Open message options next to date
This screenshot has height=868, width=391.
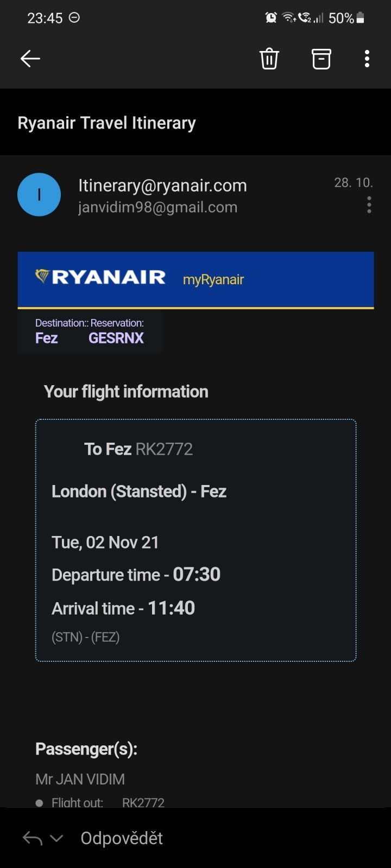click(x=369, y=205)
